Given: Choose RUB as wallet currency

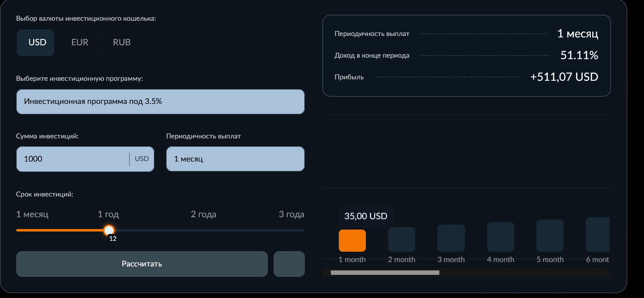Looking at the screenshot, I should (121, 42).
